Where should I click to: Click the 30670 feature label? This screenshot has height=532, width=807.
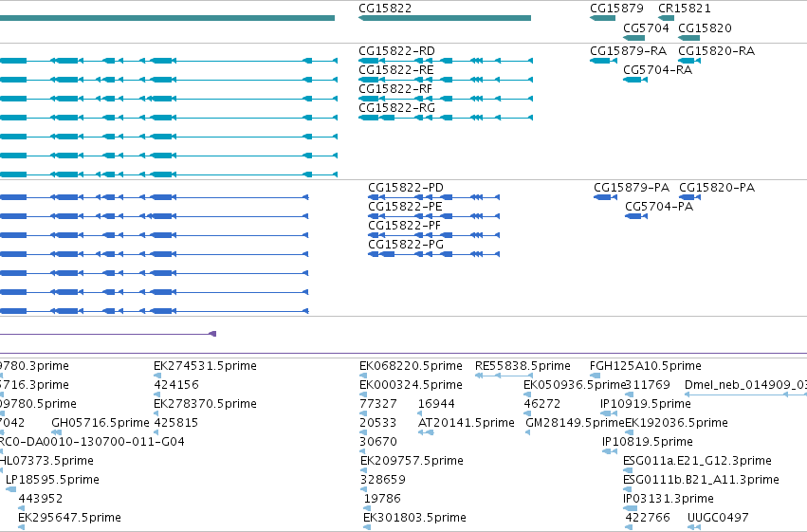tap(378, 442)
